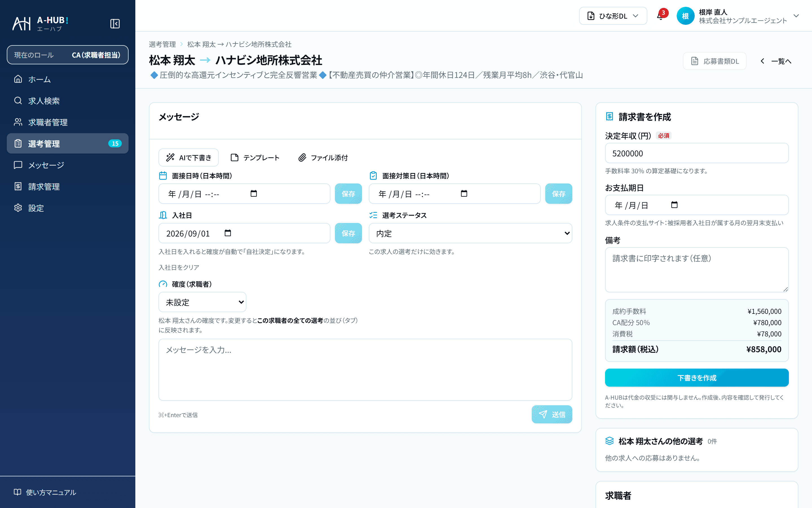812x508 pixels.
Task: Focus the 決定年収 input field
Action: tap(697, 153)
